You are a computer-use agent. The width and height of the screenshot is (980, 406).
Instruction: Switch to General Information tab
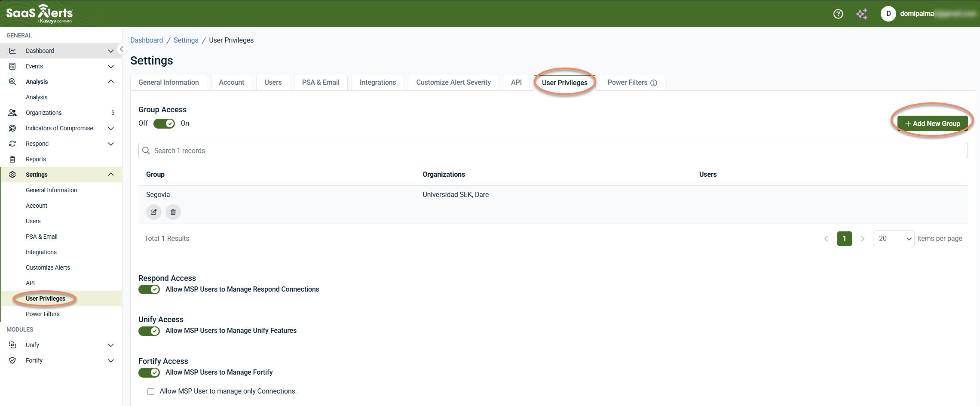pyautogui.click(x=168, y=83)
